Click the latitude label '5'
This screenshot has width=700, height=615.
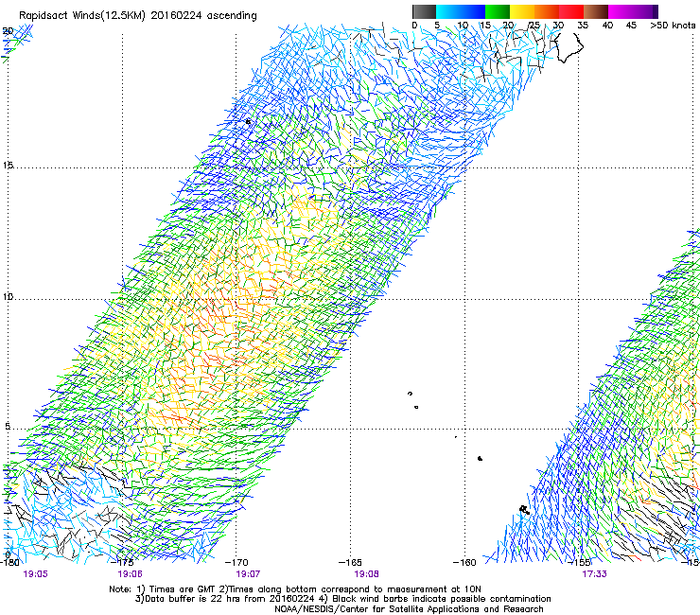8,426
